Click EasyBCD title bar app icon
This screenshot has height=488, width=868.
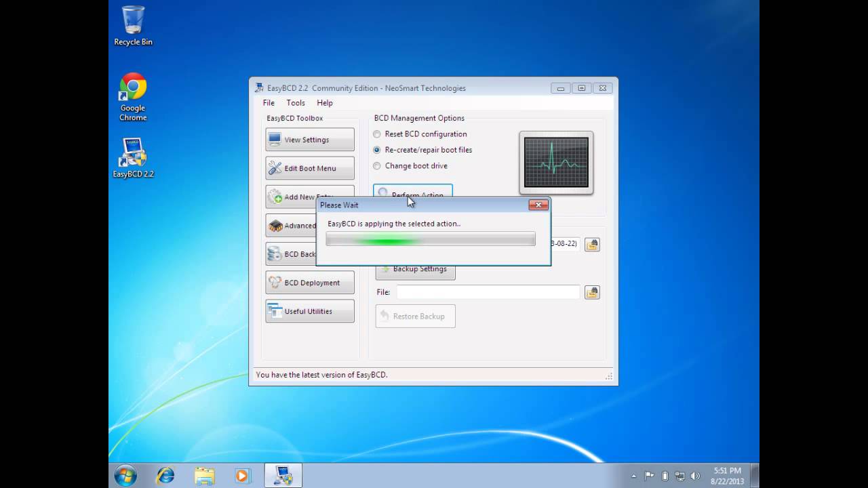tap(259, 88)
